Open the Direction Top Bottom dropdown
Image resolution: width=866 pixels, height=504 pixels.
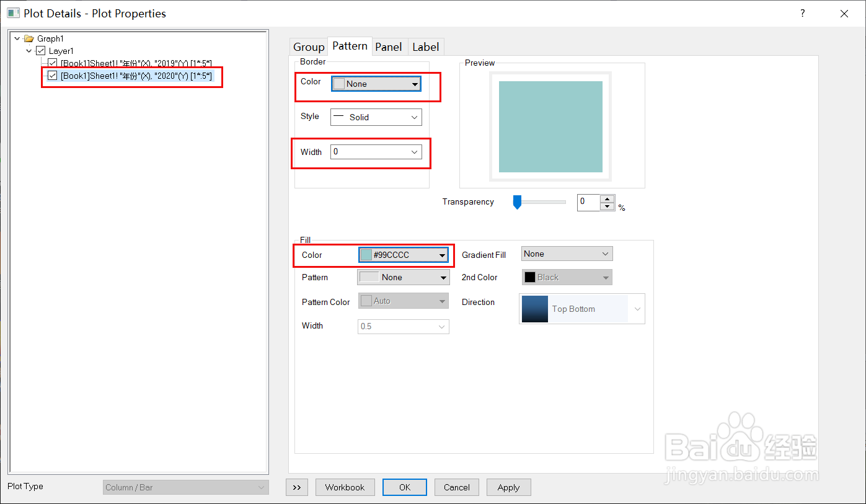tap(582, 309)
